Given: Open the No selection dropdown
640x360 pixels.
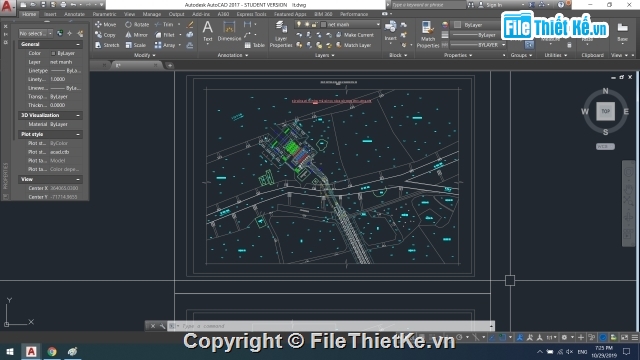Looking at the screenshot, I should click(x=36, y=33).
